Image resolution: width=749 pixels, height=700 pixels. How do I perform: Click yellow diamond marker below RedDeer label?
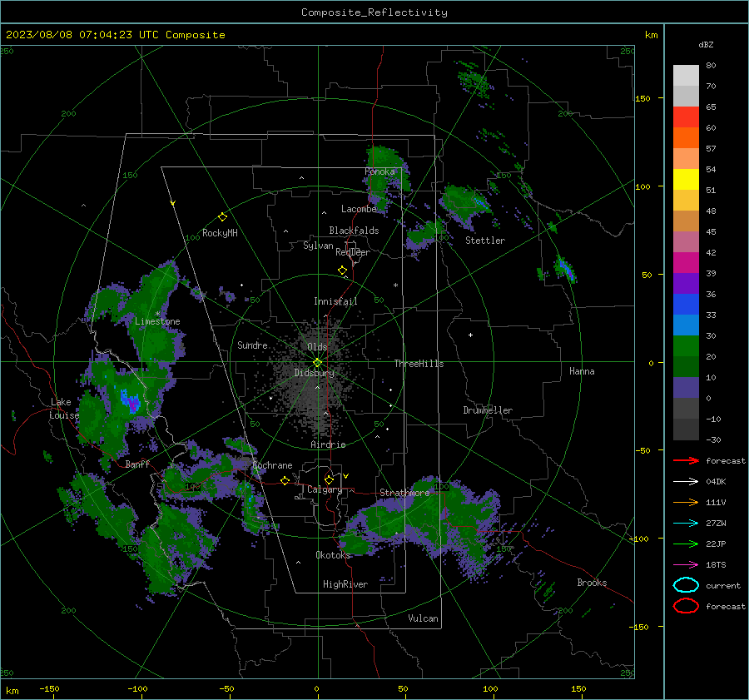(x=342, y=271)
